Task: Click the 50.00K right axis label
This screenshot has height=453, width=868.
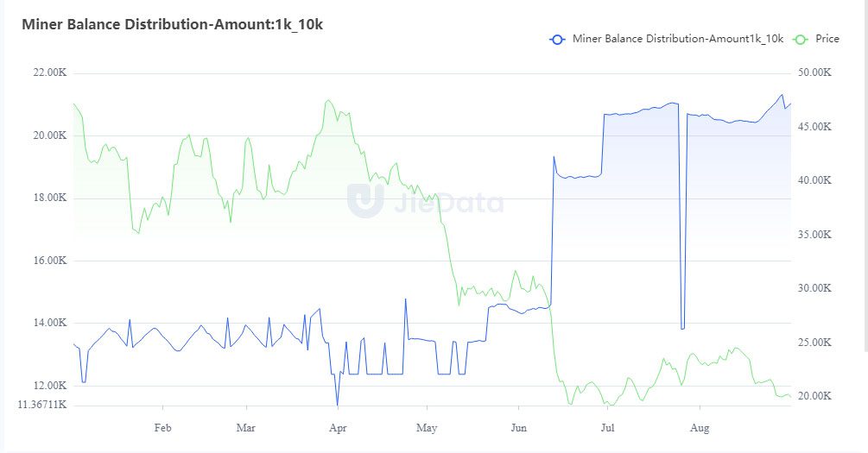Action: (814, 72)
